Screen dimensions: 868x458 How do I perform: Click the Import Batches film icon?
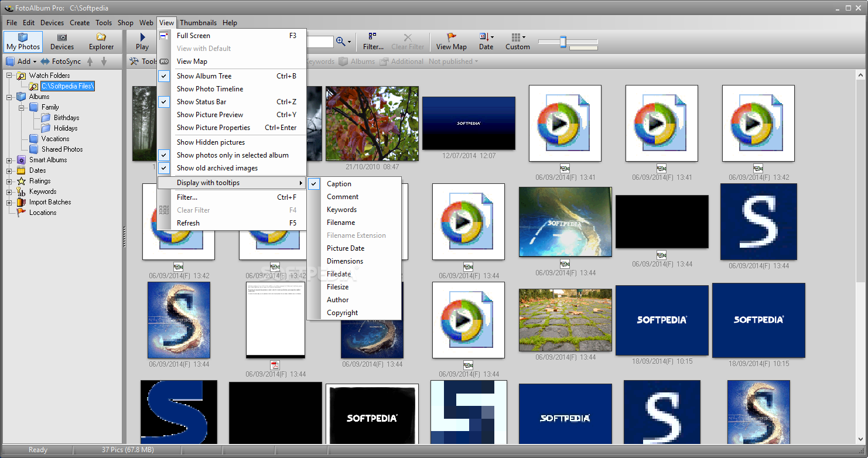[21, 202]
